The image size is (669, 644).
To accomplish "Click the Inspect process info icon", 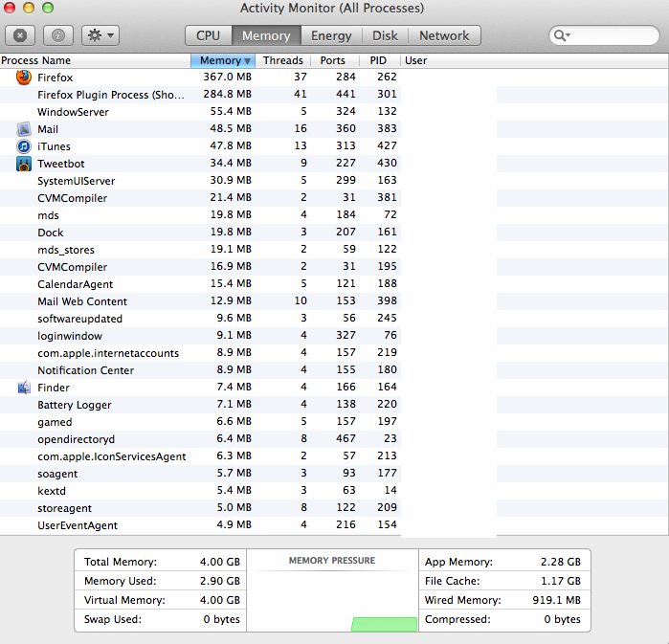I will point(58,35).
